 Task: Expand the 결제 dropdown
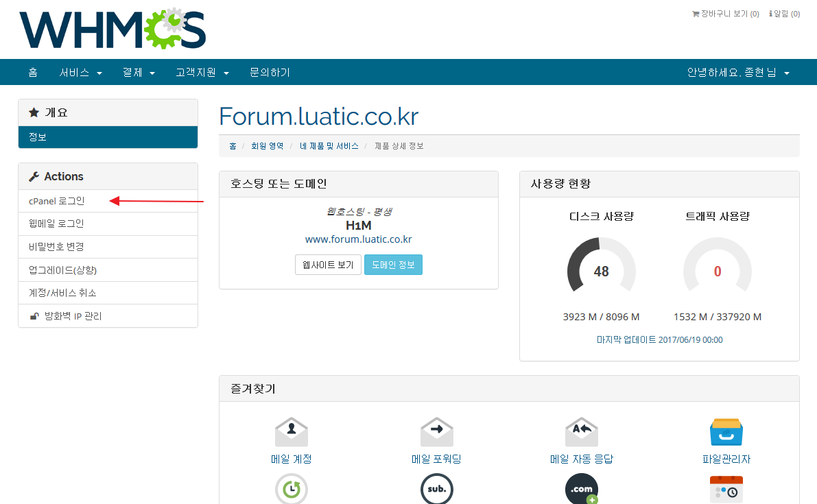pos(134,72)
